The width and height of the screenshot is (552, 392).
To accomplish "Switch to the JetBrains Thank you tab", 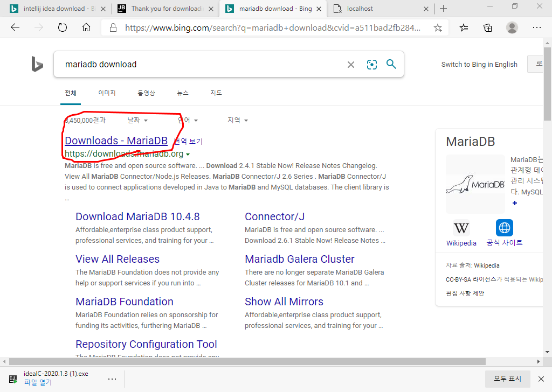I will pyautogui.click(x=165, y=9).
